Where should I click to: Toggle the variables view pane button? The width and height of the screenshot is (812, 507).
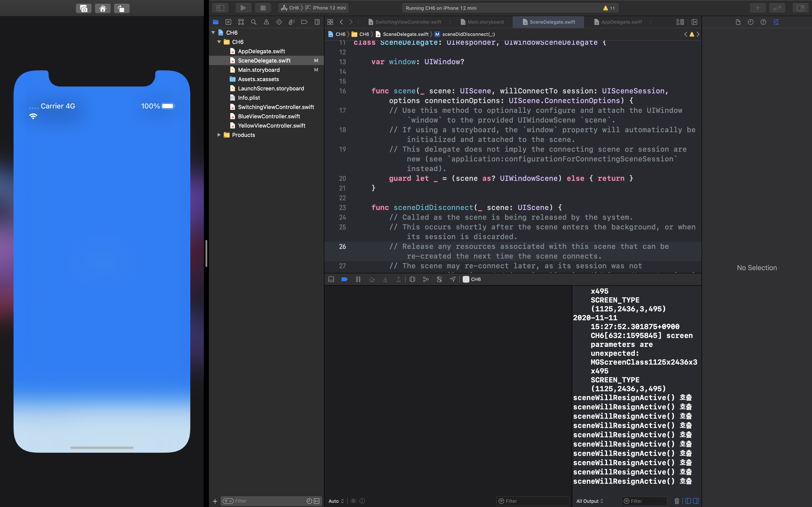(688, 501)
